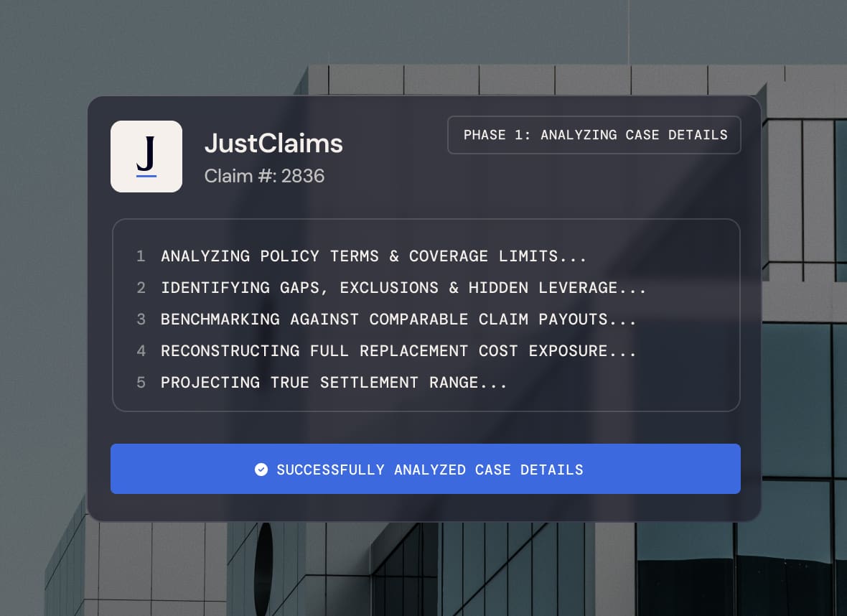Click line number 2 in the steps list

(141, 288)
